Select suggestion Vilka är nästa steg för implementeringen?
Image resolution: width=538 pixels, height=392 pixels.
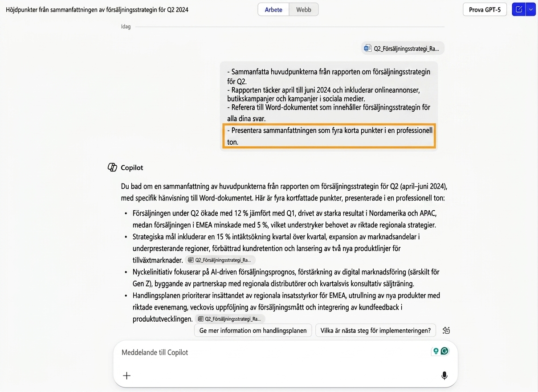(x=375, y=331)
